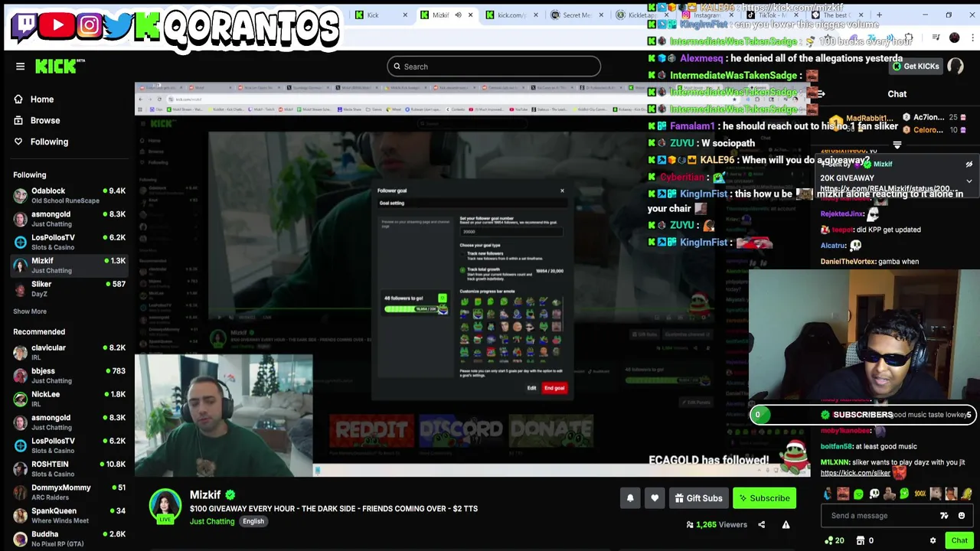980x551 pixels.
Task: Open the user profile avatar menu
Action: click(x=955, y=67)
